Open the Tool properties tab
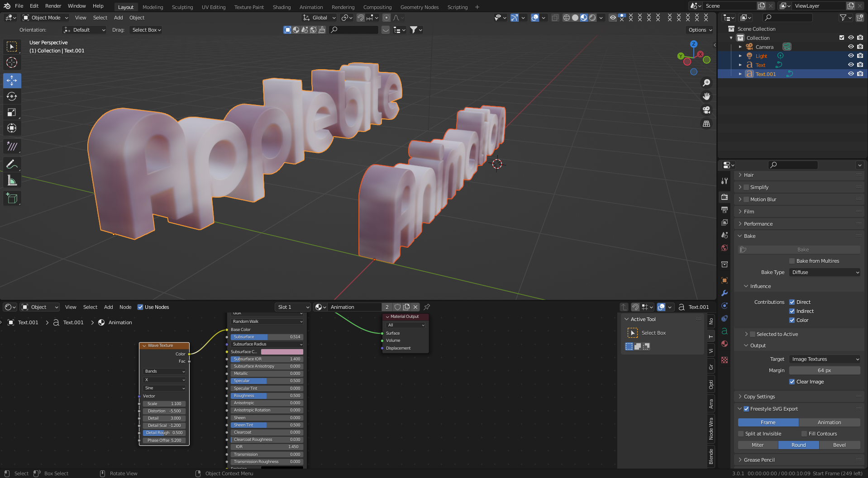This screenshot has height=478, width=868. pos(725,181)
